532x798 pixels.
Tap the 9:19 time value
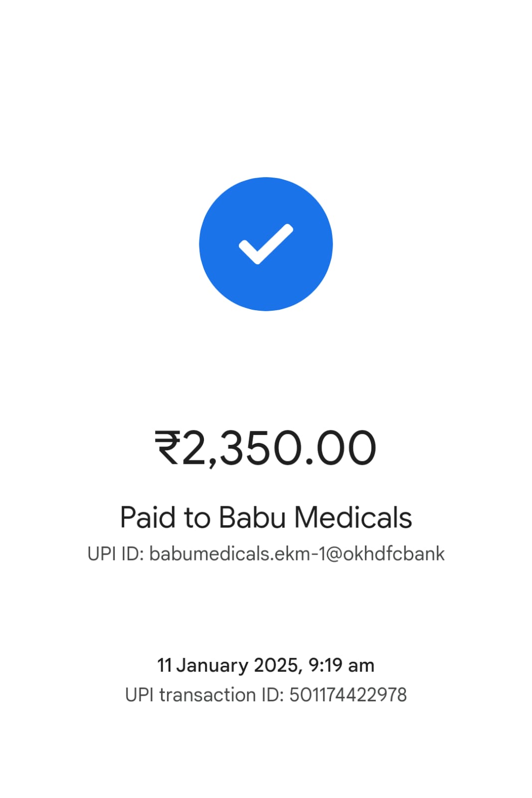click(x=325, y=665)
